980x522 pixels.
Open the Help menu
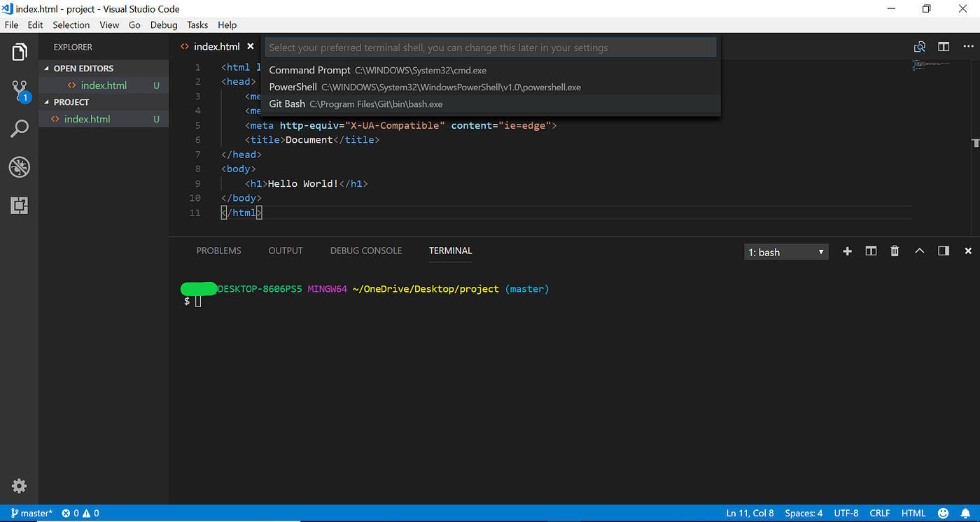tap(227, 24)
